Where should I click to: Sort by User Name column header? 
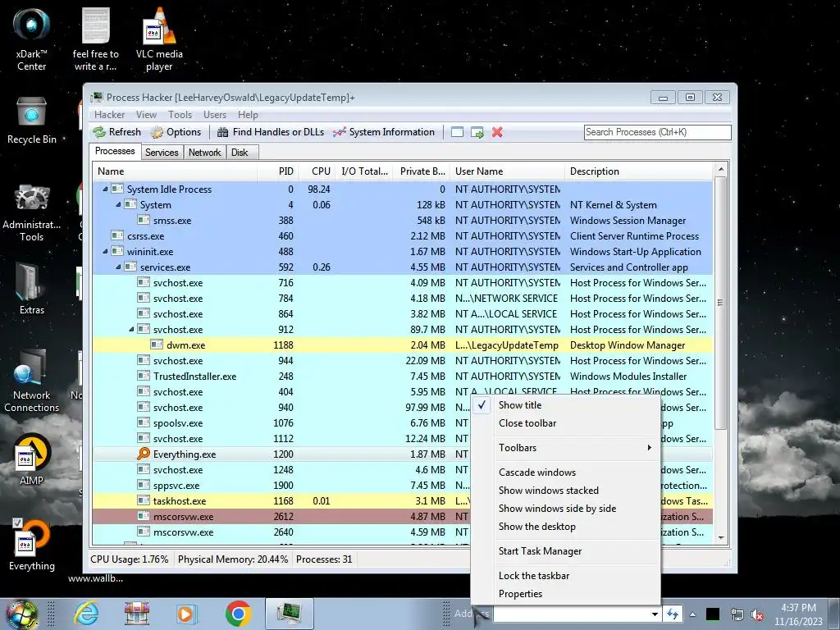pos(507,171)
